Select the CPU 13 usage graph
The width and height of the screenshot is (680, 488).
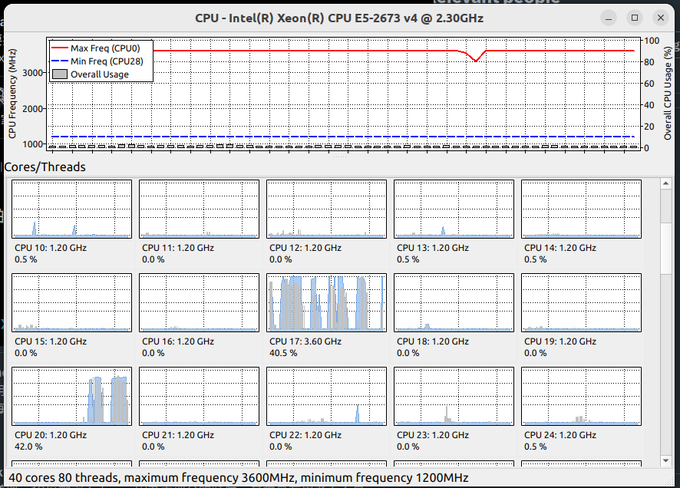pyautogui.click(x=454, y=209)
